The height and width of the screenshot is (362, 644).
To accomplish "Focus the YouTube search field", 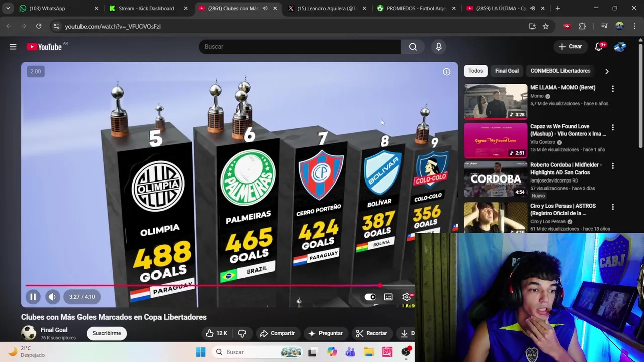I will 300,47.
